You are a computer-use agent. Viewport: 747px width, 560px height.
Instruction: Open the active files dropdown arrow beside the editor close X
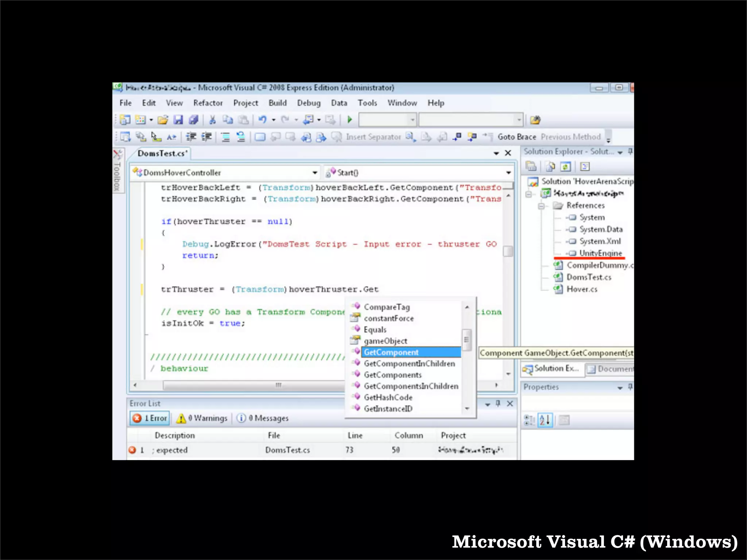[x=496, y=153]
